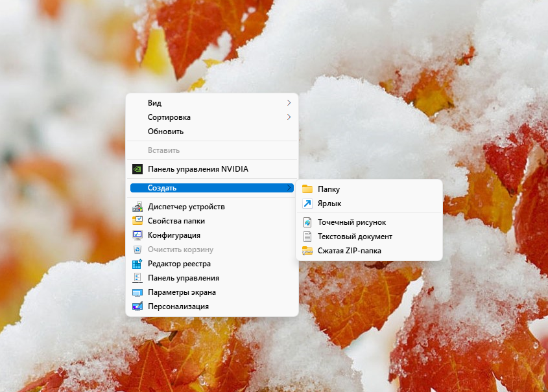Click the folder properties icon next to Свойства папки
The width and height of the screenshot is (548, 392).
coord(137,221)
